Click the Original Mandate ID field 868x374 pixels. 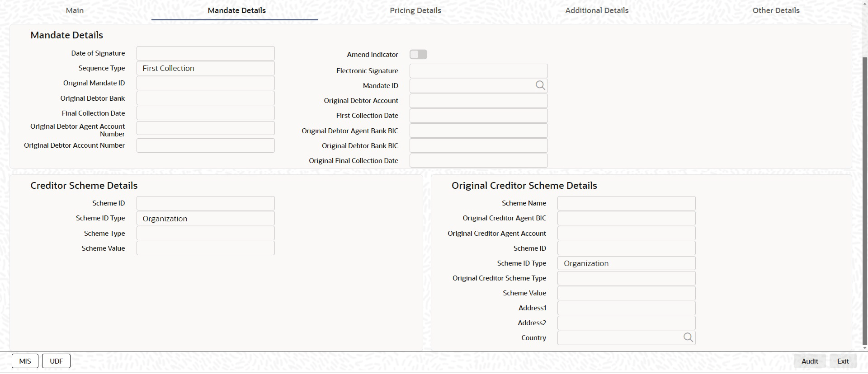206,83
